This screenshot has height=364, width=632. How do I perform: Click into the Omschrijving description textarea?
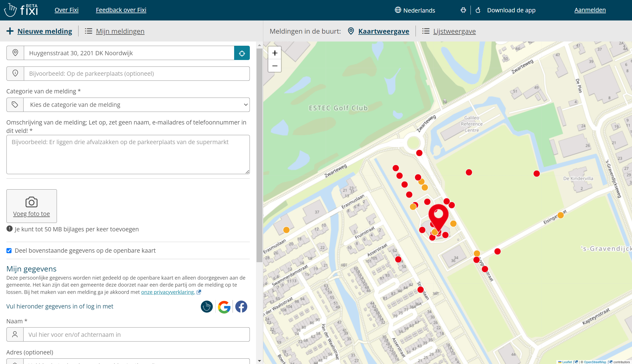tap(128, 155)
